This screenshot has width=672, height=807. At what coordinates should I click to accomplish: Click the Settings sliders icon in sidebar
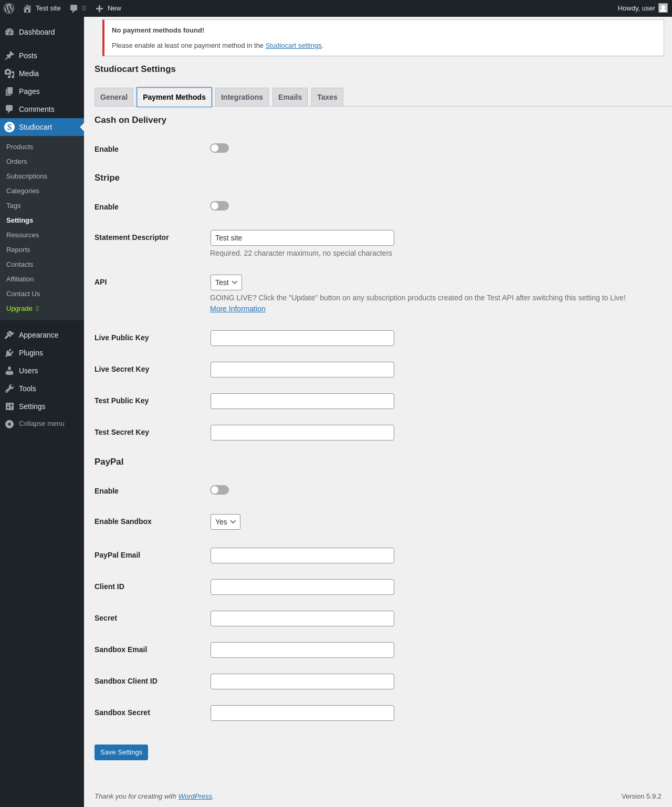coord(9,406)
